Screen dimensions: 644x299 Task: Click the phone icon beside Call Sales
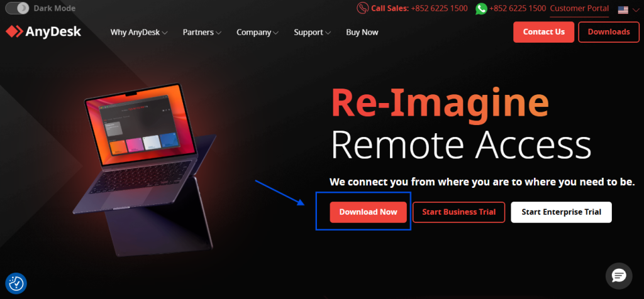(362, 8)
